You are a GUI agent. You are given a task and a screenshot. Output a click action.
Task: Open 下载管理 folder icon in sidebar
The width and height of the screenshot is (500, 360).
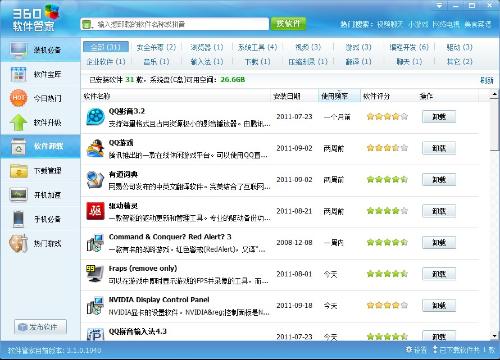(19, 171)
